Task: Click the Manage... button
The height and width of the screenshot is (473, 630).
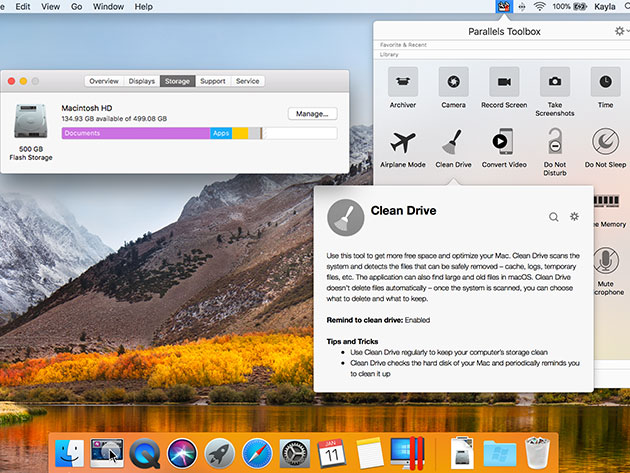Action: (x=312, y=114)
